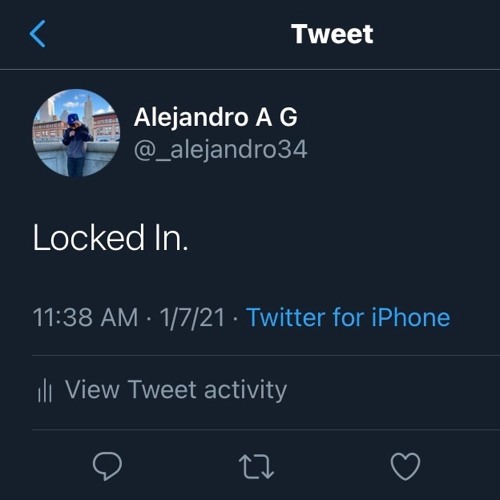Tap the retweet arrows icon
Viewport: 500px width, 500px height.
click(x=256, y=466)
